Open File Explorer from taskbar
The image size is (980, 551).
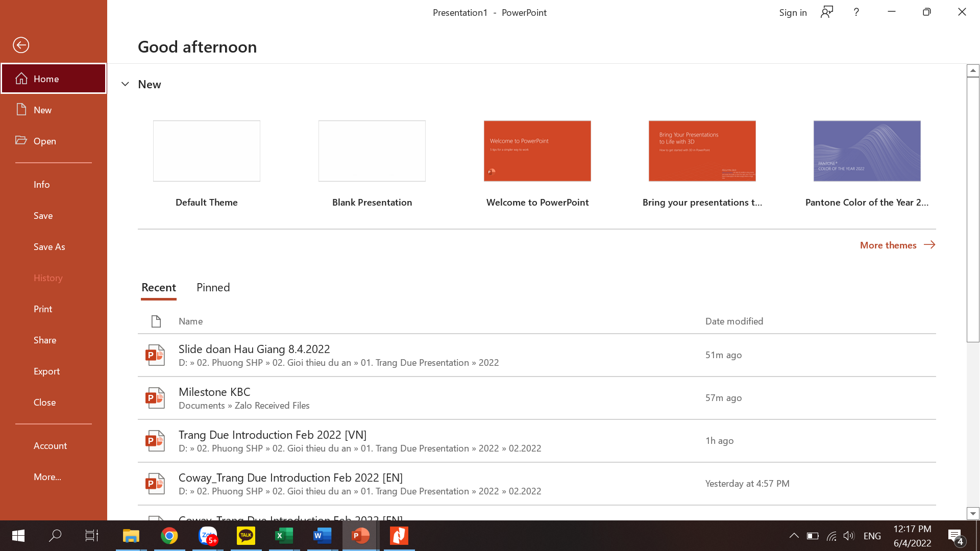tap(131, 536)
